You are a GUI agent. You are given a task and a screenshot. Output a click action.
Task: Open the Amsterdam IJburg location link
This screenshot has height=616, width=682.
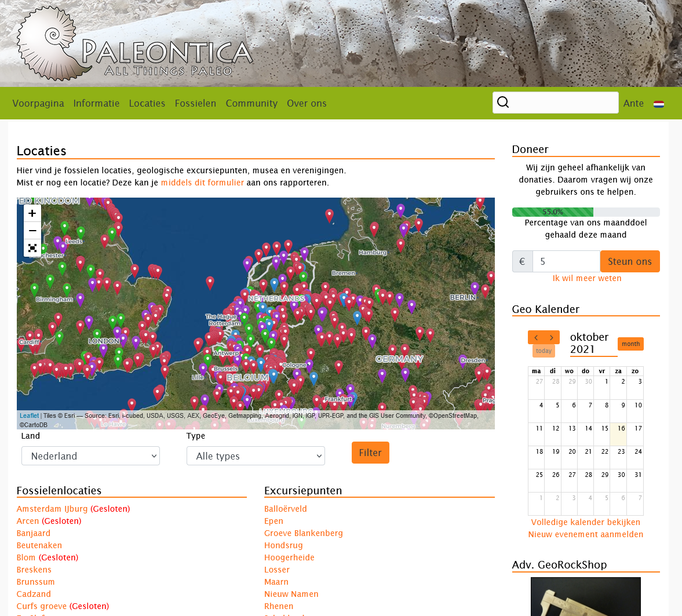pyautogui.click(x=52, y=509)
